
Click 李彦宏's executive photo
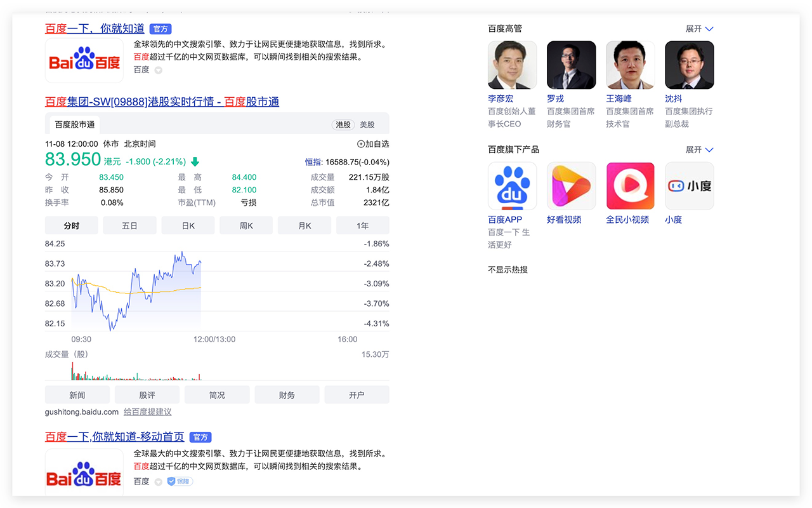[x=512, y=65]
